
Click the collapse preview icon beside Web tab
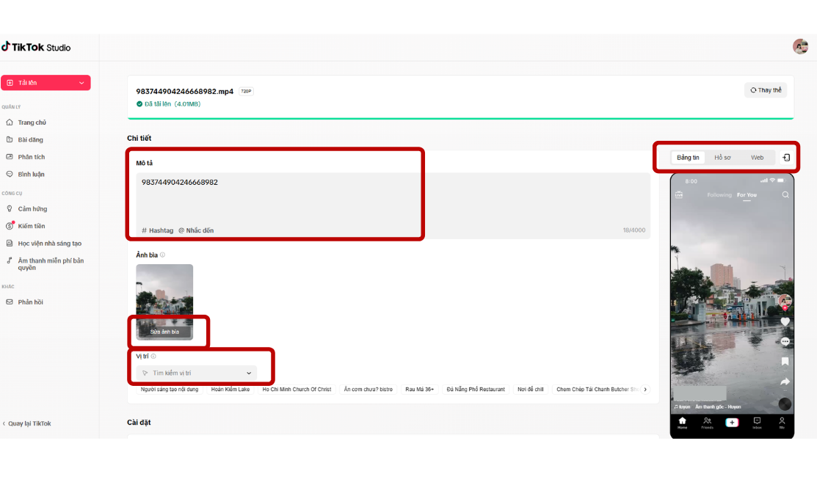click(x=786, y=157)
